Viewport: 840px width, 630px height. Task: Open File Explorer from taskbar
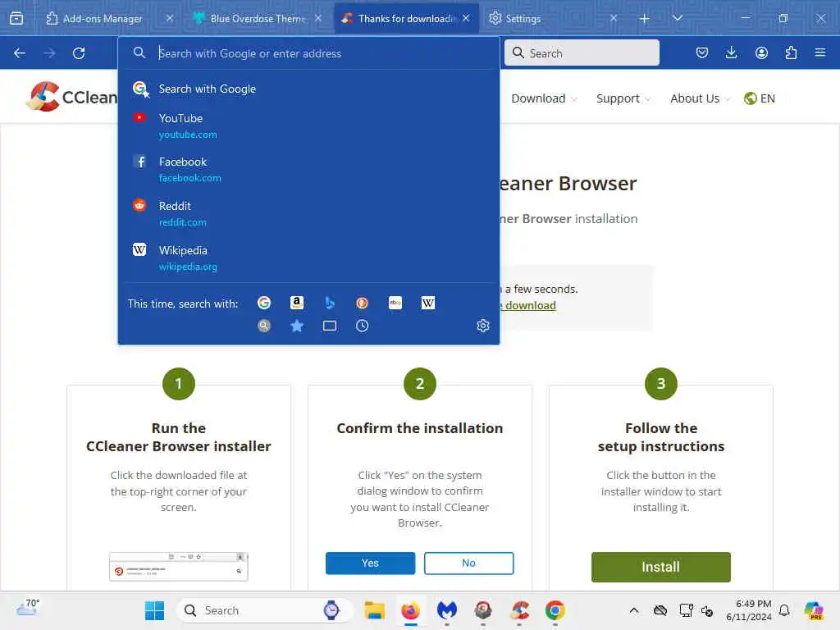pyautogui.click(x=374, y=610)
